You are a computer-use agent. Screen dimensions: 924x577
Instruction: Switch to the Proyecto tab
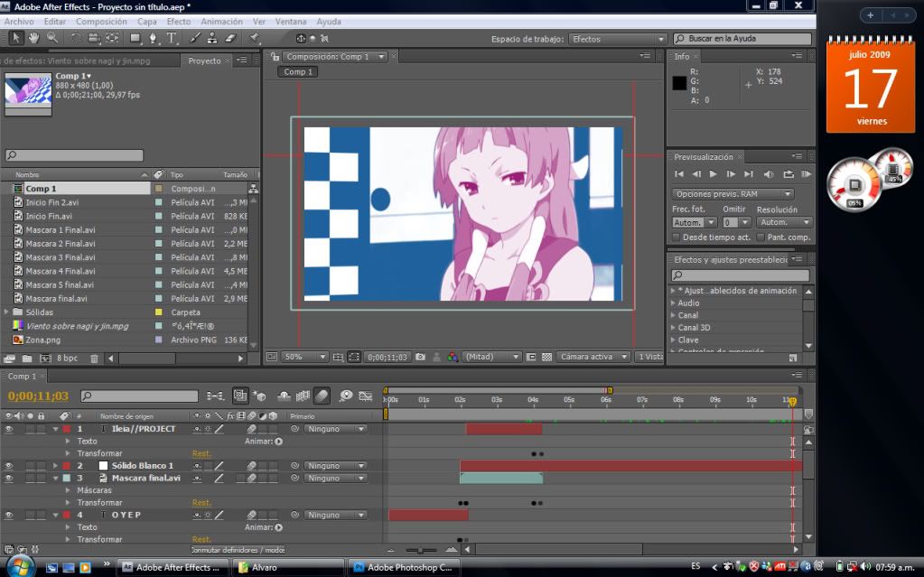tap(204, 60)
